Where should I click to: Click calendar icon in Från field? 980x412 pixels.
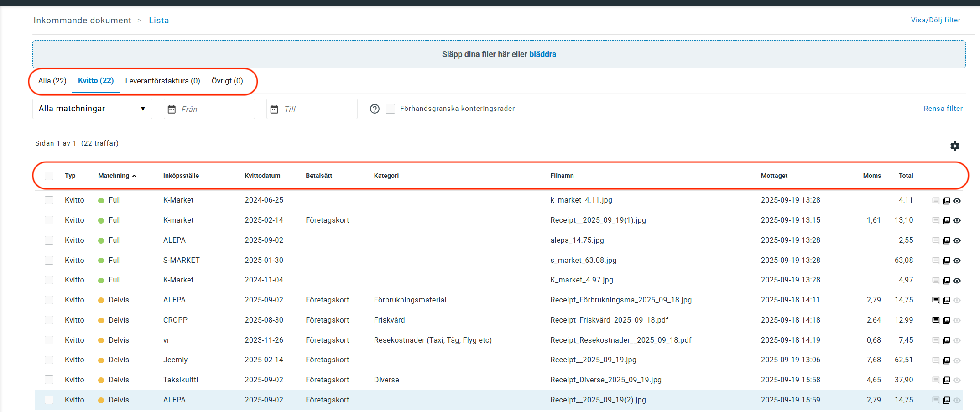[x=172, y=109]
